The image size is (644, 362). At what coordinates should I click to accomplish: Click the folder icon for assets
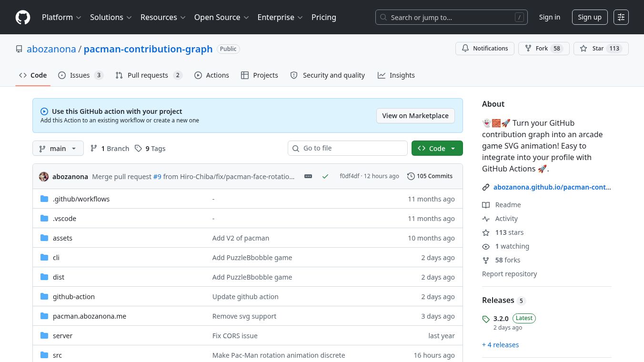click(x=44, y=238)
